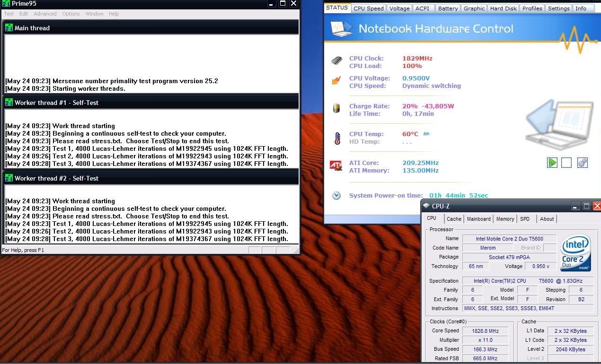Open the Options menu in Prime95
Image resolution: width=601 pixels, height=364 pixels.
point(71,14)
